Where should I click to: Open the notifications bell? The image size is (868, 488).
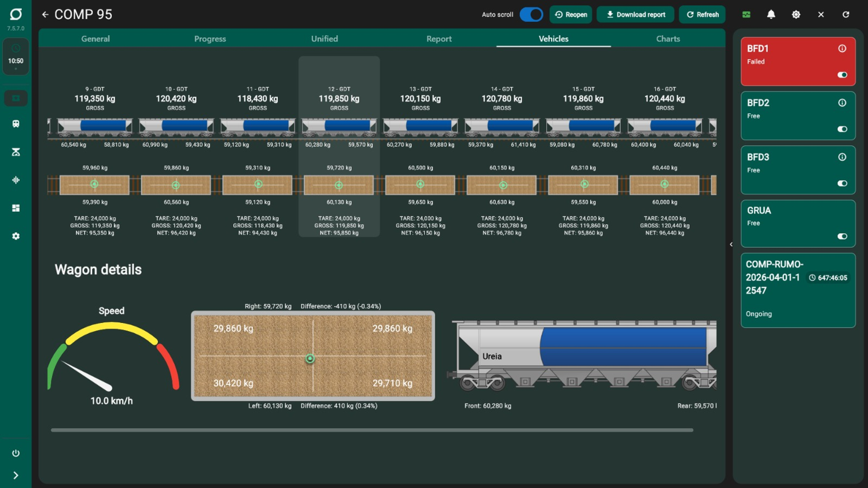pos(771,14)
